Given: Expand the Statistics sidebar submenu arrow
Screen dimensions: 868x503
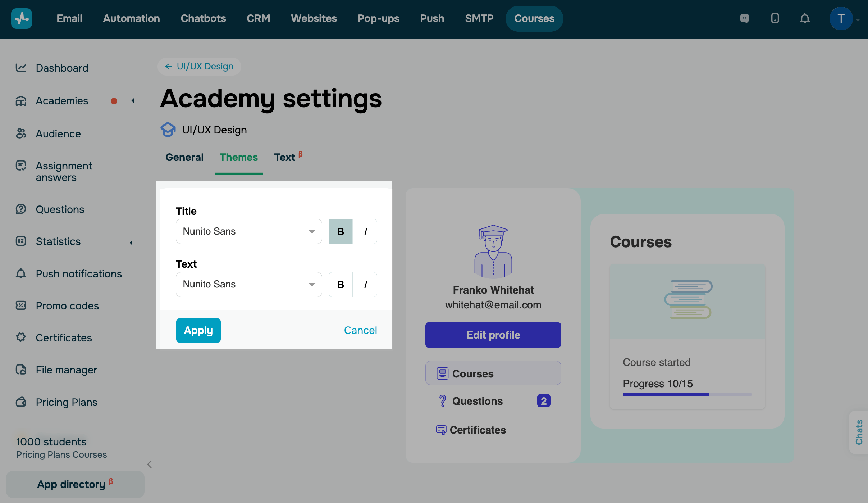Looking at the screenshot, I should coord(131,243).
